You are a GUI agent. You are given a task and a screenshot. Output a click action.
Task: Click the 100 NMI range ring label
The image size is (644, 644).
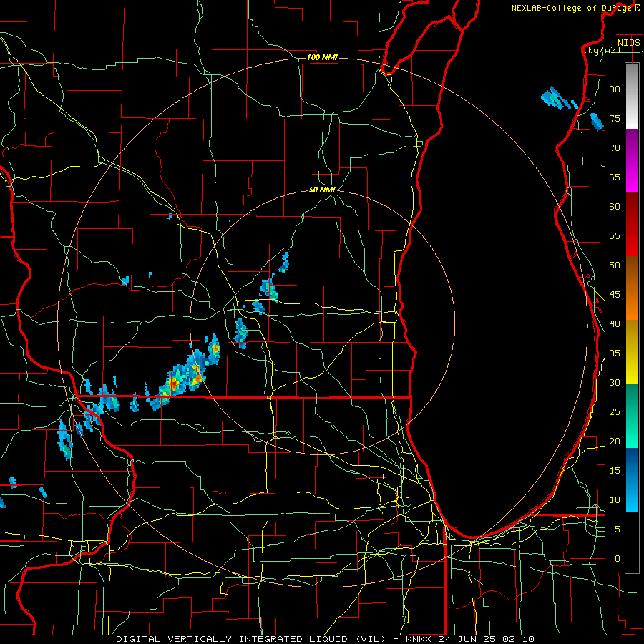coord(322,57)
